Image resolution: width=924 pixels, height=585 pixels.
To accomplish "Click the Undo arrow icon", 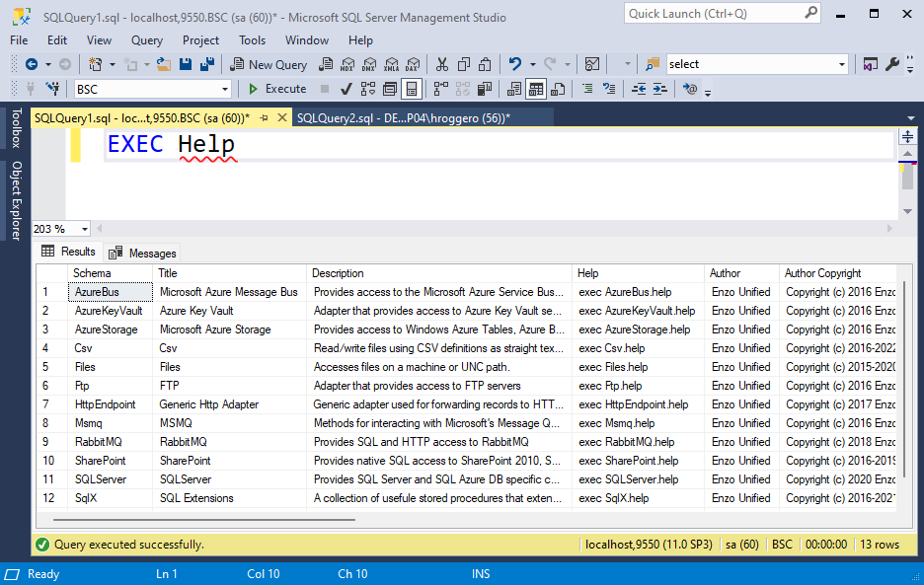I will coord(515,63).
